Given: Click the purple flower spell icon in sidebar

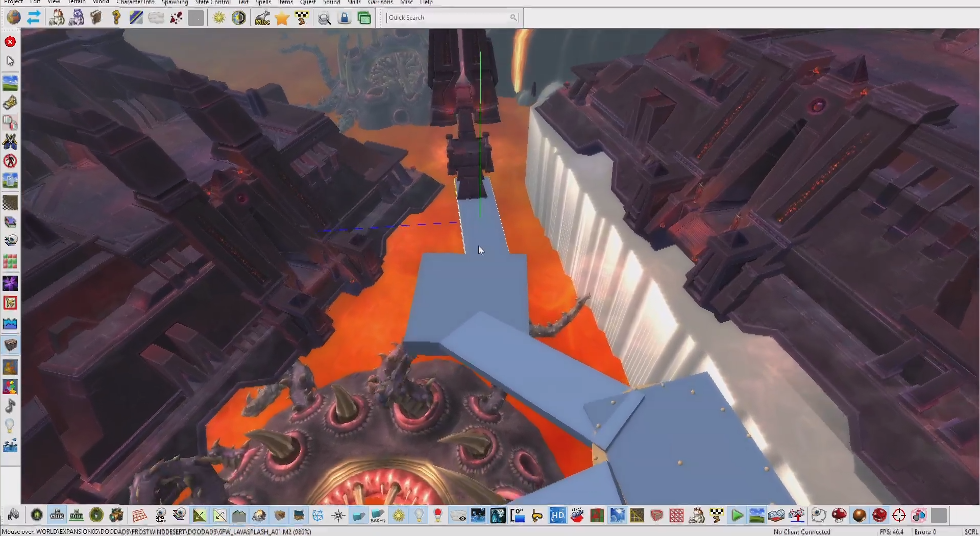Looking at the screenshot, I should point(10,283).
